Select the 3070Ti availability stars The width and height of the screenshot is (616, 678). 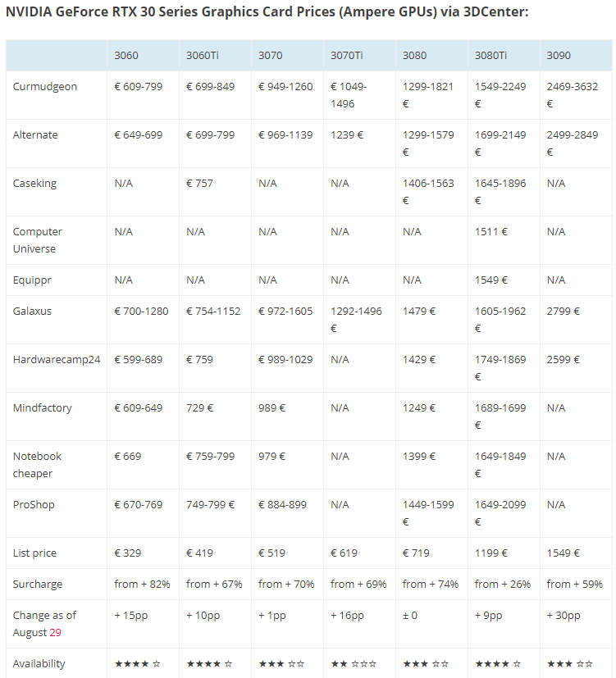[x=354, y=663]
